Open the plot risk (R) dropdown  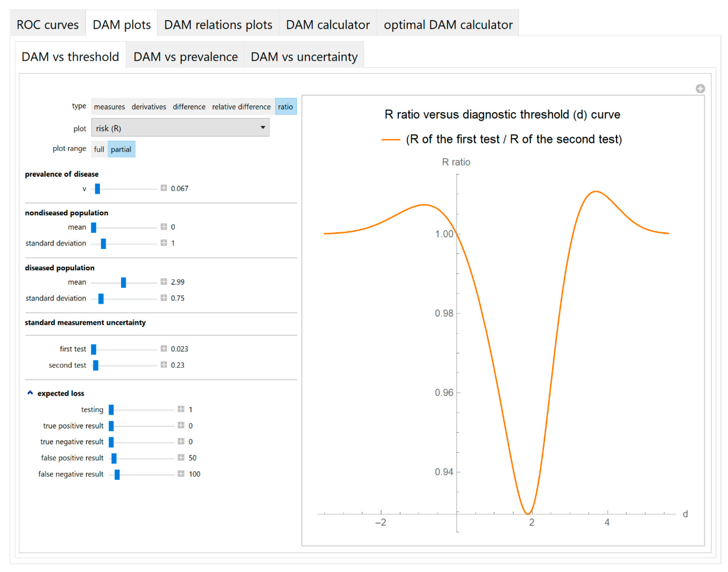tap(181, 128)
